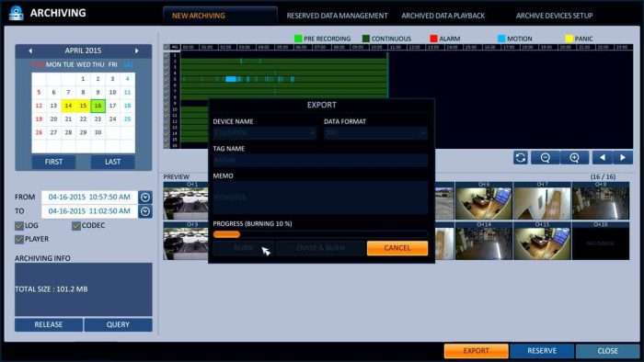644x362 pixels.
Task: Click the Archiving logo icon
Action: [x=16, y=13]
